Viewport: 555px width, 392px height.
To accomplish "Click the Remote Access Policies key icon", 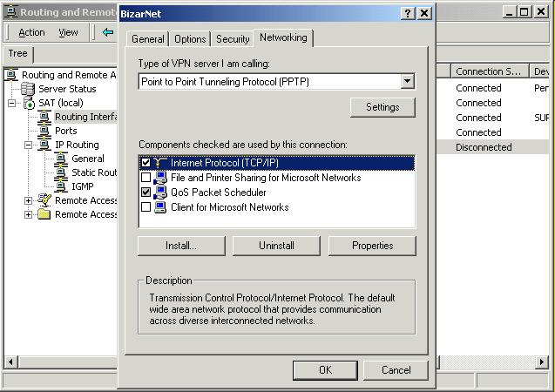I will click(44, 200).
